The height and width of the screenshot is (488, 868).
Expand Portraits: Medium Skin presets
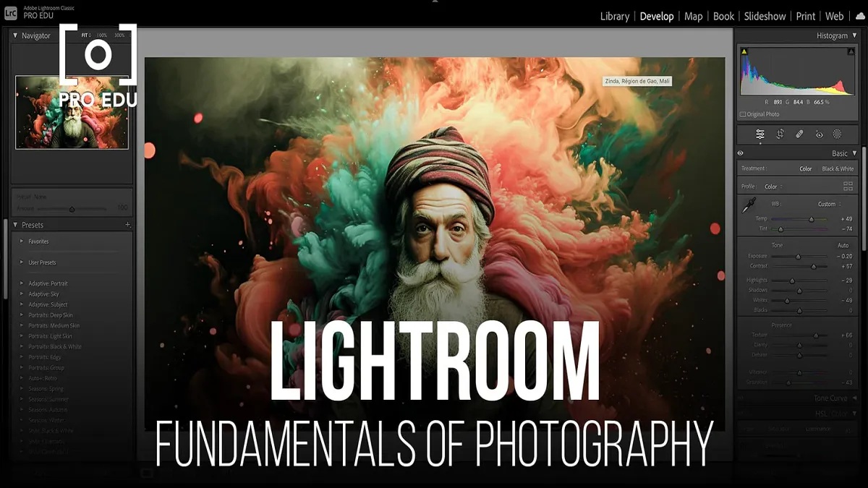[x=22, y=325]
